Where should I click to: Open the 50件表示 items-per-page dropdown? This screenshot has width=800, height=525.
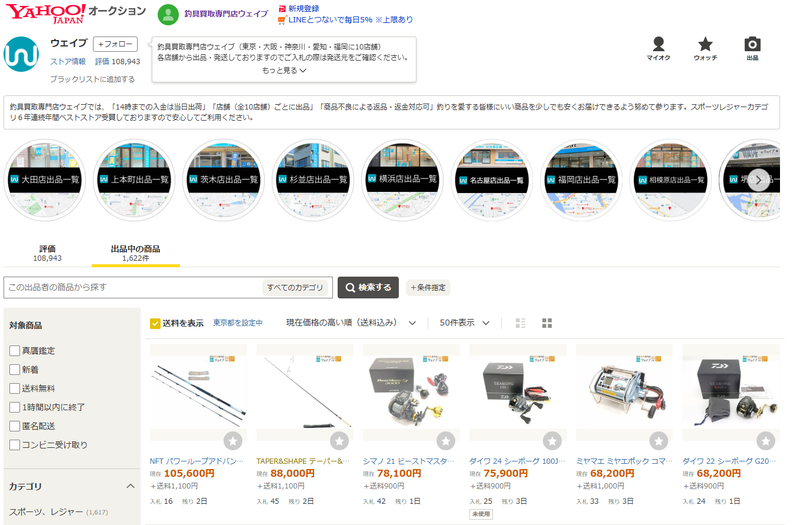(464, 323)
